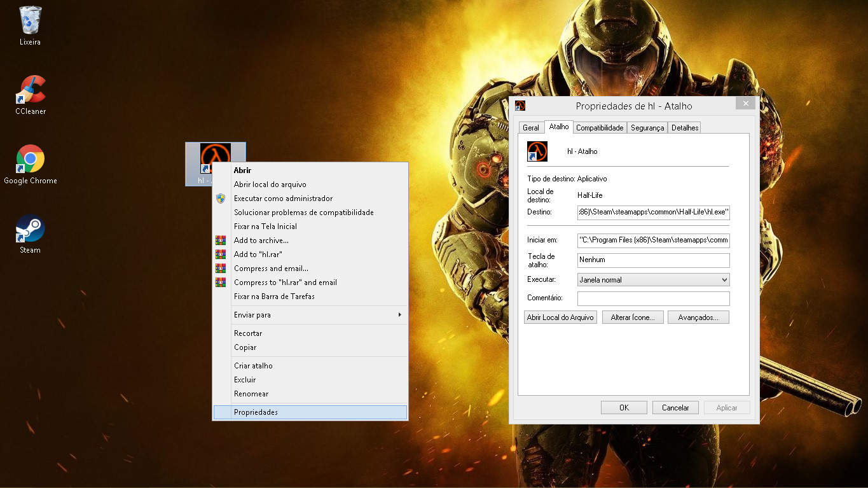Viewport: 868px width, 488px height.
Task: Choose Fixar na Tela Inicial
Action: [310, 227]
